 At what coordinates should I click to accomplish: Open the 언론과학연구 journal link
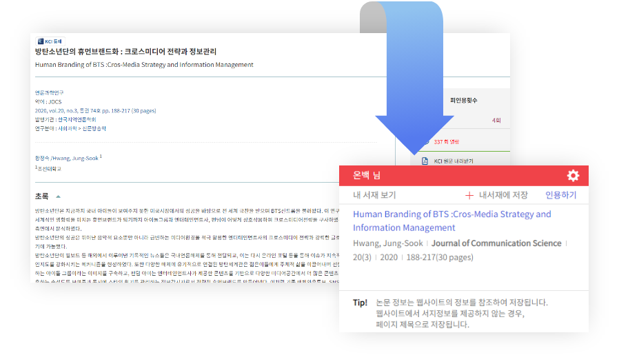(x=49, y=93)
